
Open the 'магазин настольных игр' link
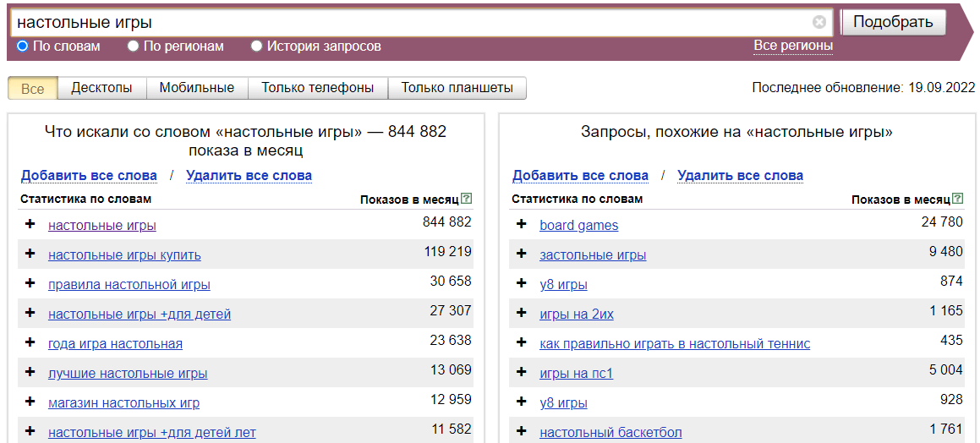[x=123, y=403]
